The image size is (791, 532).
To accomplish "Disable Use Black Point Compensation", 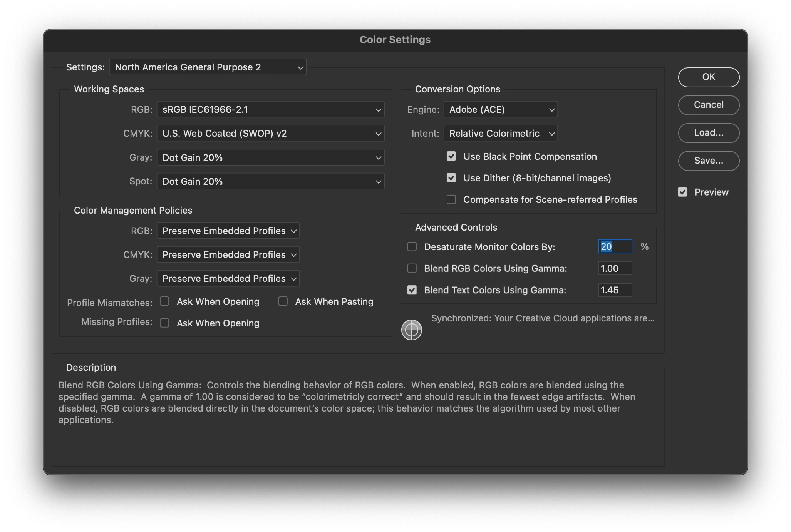I will coord(451,156).
